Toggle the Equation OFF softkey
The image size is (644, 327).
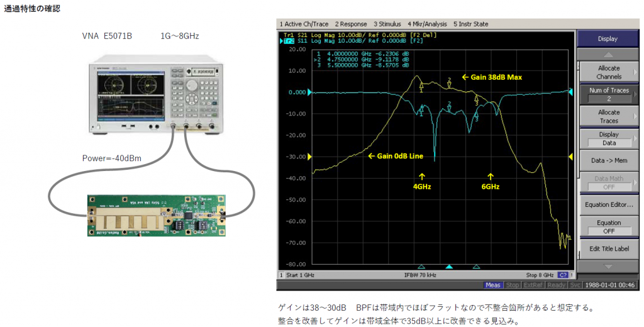pyautogui.click(x=608, y=227)
